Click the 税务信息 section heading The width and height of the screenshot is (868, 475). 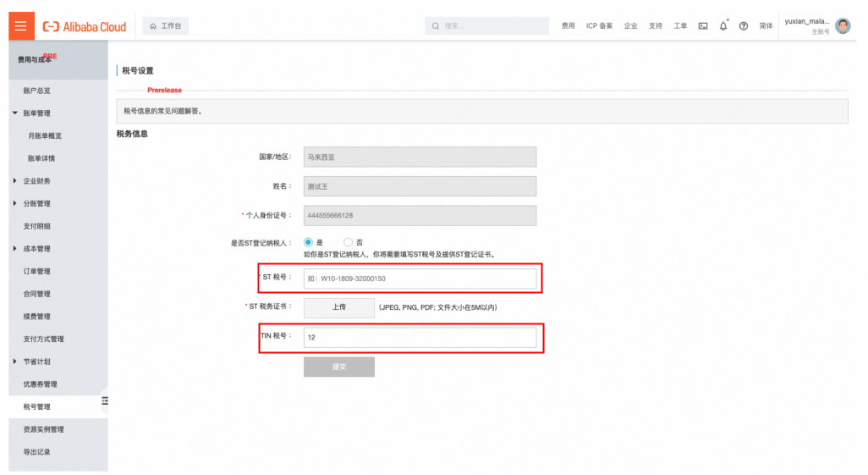coord(132,134)
